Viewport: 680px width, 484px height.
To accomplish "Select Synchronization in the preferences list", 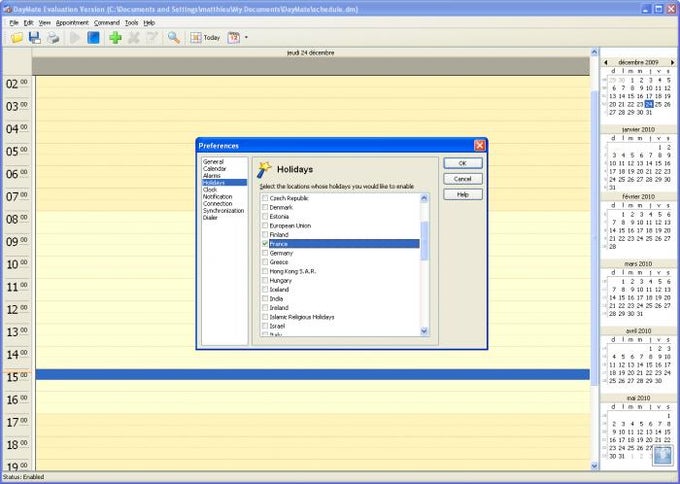I will click(223, 210).
